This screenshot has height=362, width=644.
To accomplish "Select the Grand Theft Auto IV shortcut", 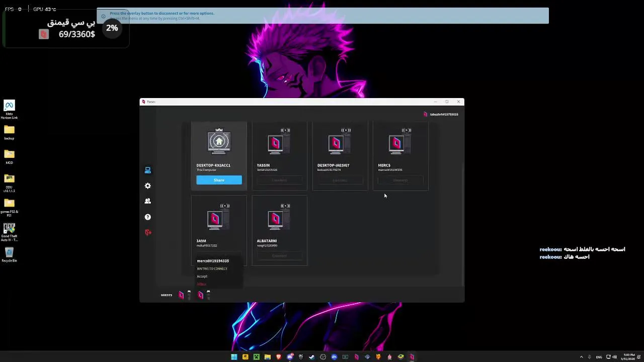I will tap(9, 232).
